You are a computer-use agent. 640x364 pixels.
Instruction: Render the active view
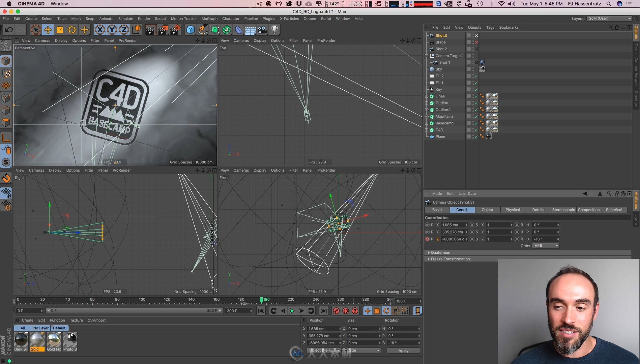point(150,30)
